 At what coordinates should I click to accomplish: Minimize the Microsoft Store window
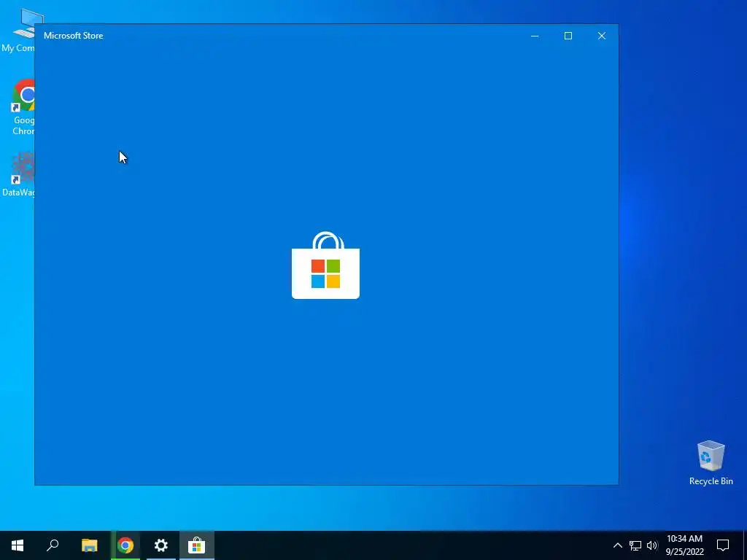coord(535,36)
